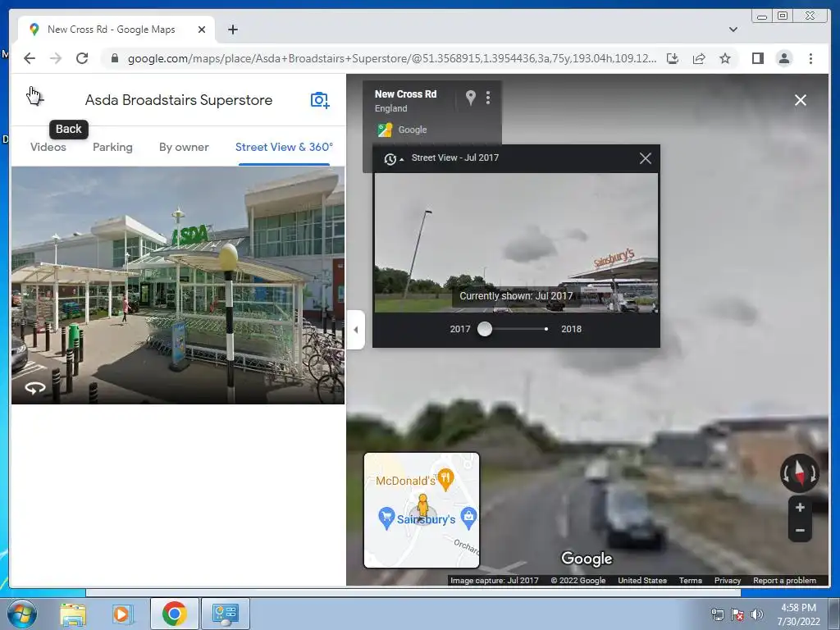This screenshot has width=840, height=630.
Task: Click Chrome icon in taskbar
Action: click(x=174, y=614)
